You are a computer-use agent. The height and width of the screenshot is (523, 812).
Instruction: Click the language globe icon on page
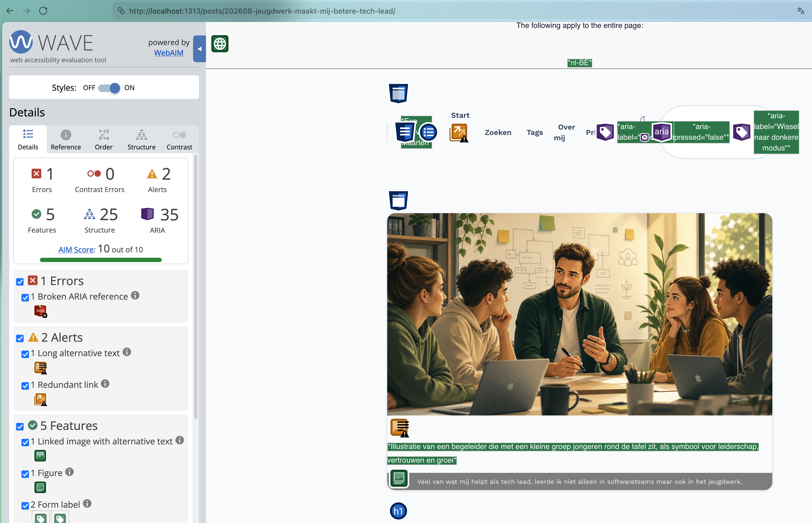pos(220,44)
